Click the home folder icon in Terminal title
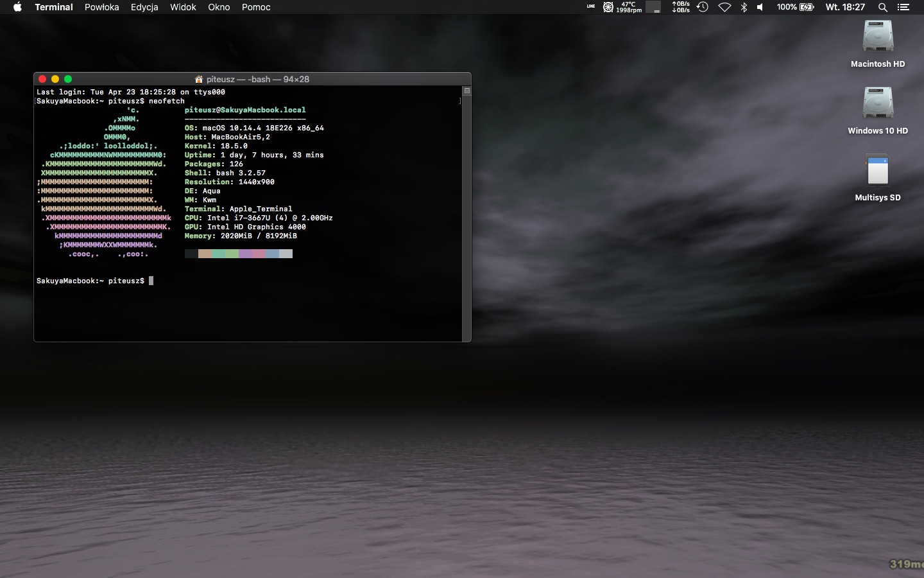Screen dimensions: 924x578 [199, 79]
